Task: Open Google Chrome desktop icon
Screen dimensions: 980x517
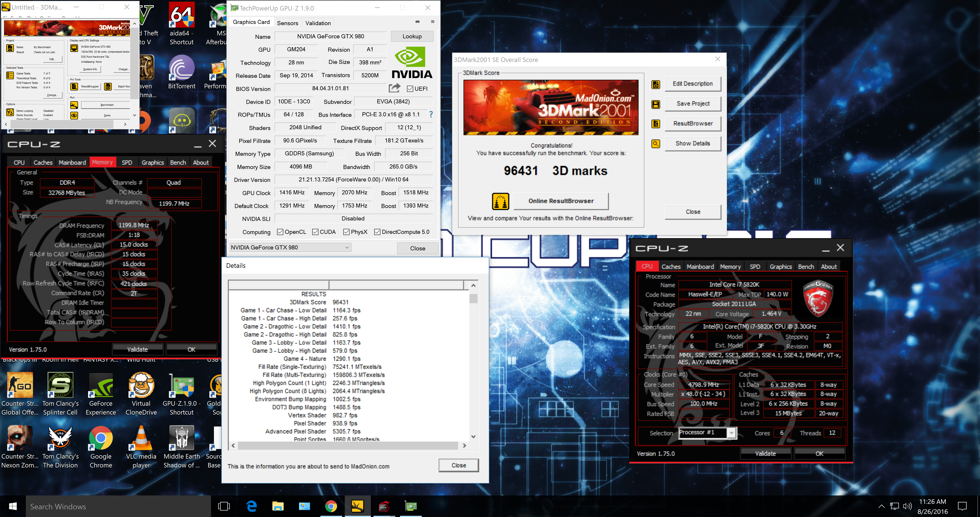Action: (101, 447)
